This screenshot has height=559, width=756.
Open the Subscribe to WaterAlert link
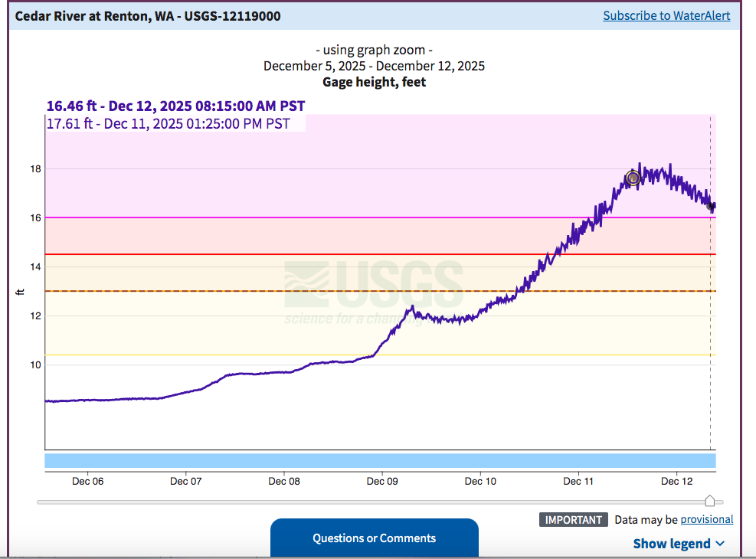pyautogui.click(x=666, y=15)
